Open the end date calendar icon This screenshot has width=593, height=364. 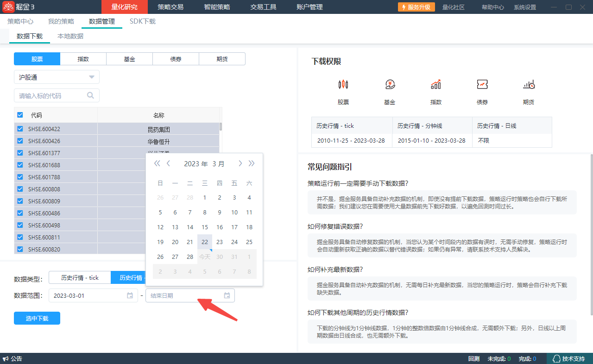pos(227,295)
